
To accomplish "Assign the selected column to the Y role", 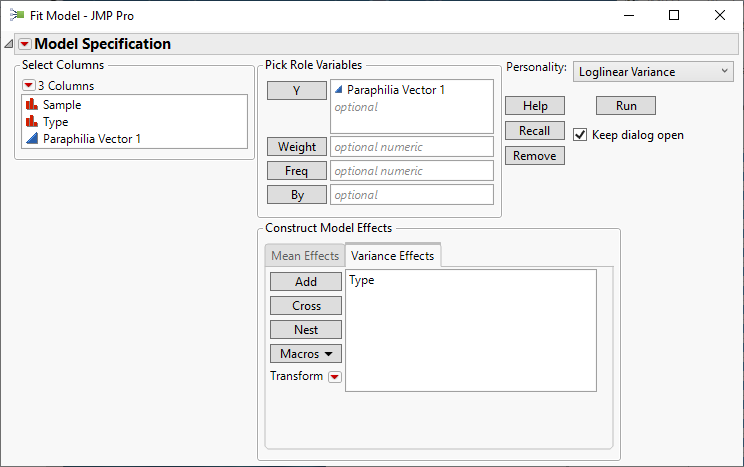I will pyautogui.click(x=297, y=91).
